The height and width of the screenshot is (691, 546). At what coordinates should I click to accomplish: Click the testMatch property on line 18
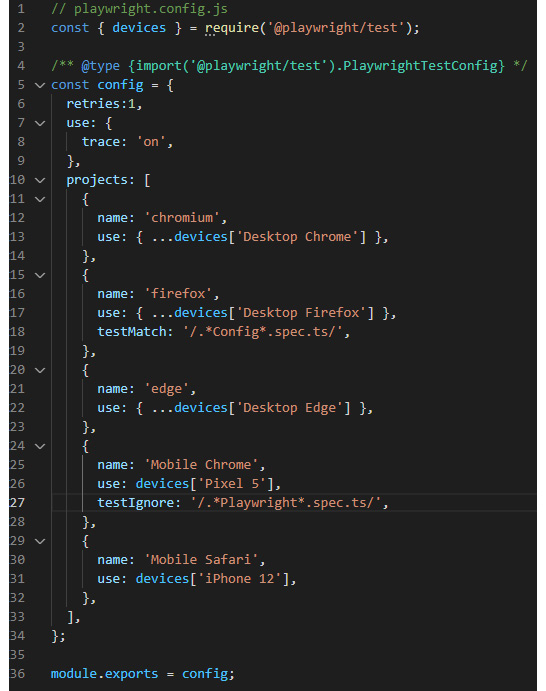pyautogui.click(x=132, y=331)
